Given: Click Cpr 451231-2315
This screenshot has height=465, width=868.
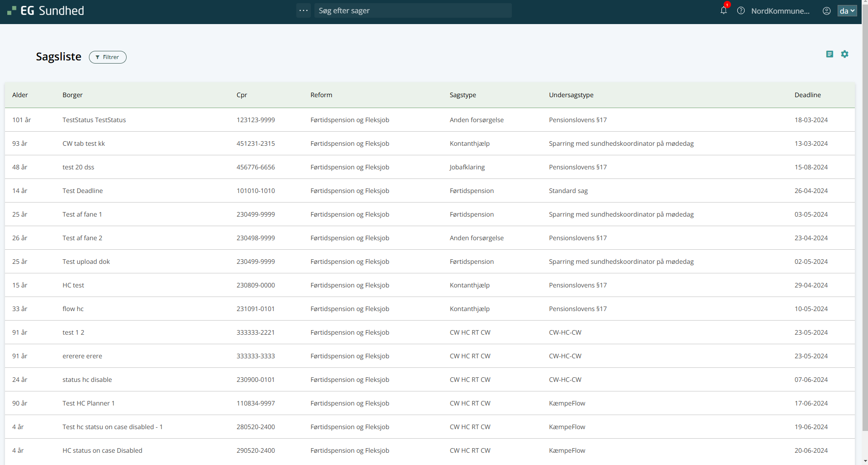Looking at the screenshot, I should (x=256, y=143).
